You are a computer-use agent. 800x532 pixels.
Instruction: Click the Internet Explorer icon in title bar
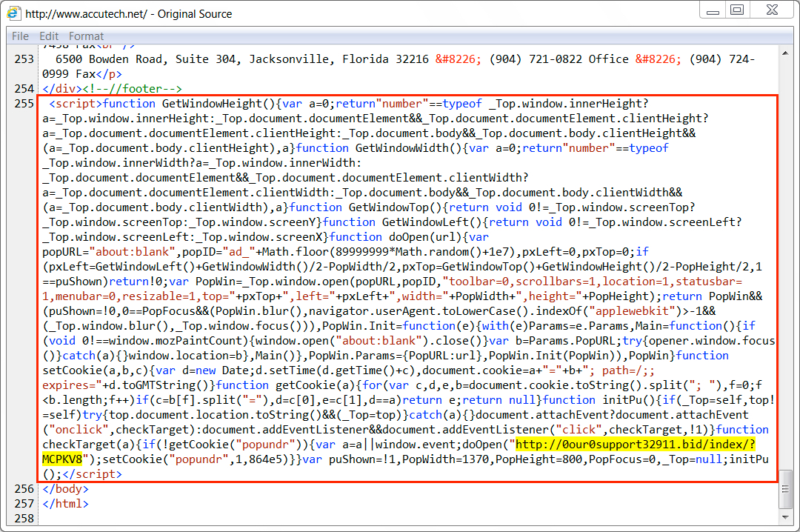[14, 13]
